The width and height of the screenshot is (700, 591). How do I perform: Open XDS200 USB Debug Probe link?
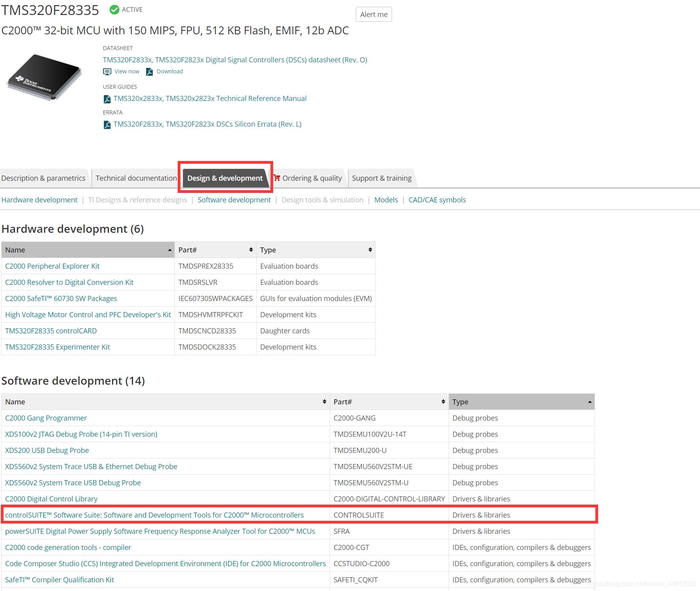pyautogui.click(x=47, y=451)
